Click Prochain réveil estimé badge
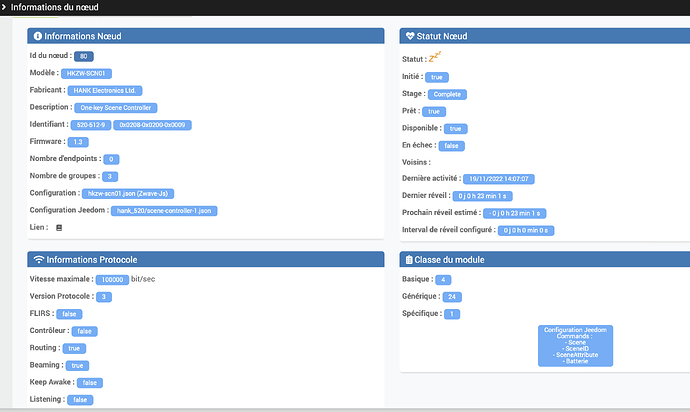Screen dimensions: 690x412 point(514,213)
